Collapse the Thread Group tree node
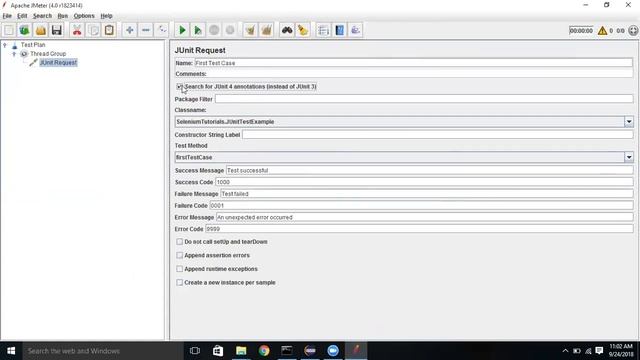Image resolution: width=640 pixels, height=360 pixels. pos(14,54)
